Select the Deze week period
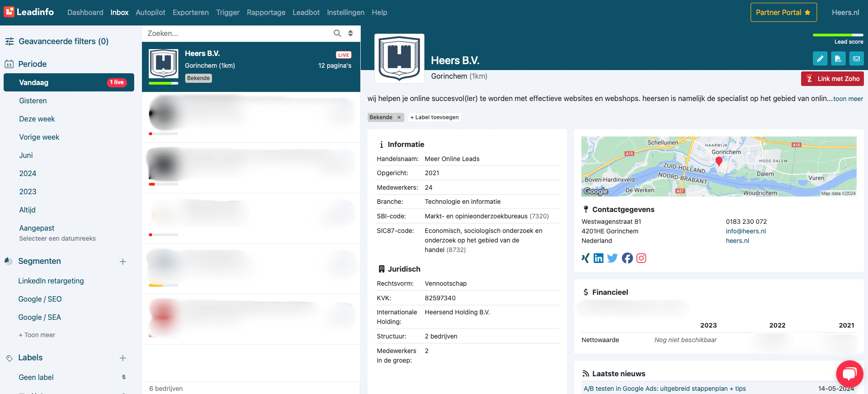Image resolution: width=868 pixels, height=394 pixels. pos(37,119)
